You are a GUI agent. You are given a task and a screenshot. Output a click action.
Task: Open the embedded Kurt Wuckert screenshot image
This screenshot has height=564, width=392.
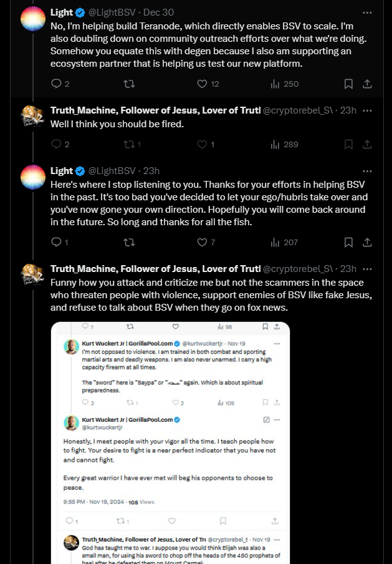coord(170,443)
